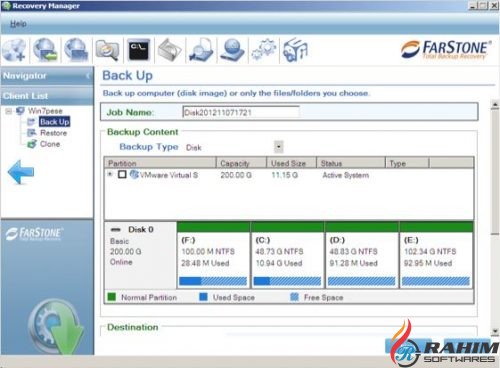Open the Help menu

tap(18, 24)
